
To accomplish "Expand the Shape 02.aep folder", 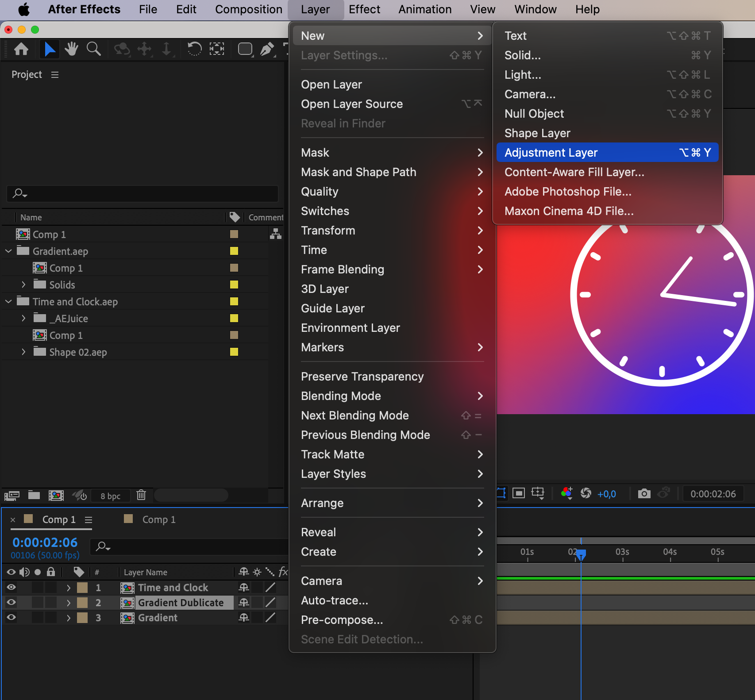I will [x=24, y=352].
